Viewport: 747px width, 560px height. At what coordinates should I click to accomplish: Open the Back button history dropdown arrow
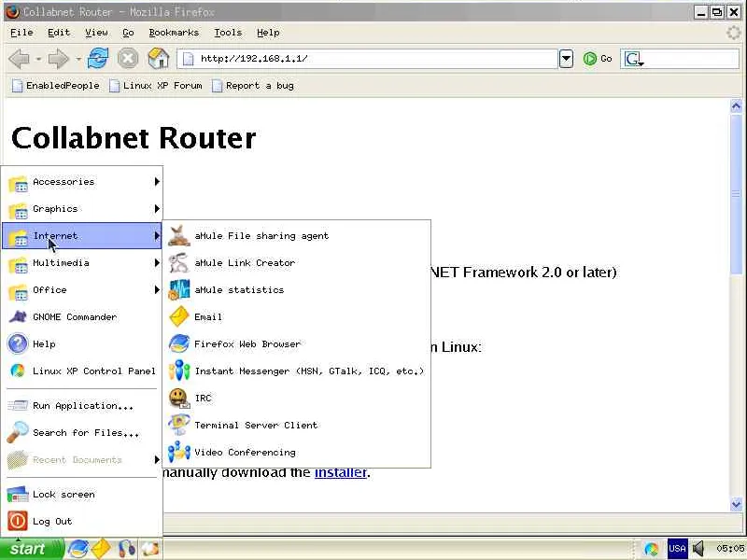[x=38, y=59]
